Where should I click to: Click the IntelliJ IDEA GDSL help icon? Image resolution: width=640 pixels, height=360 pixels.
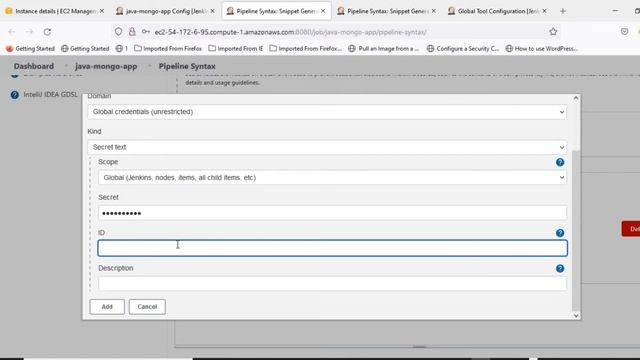pos(15,95)
